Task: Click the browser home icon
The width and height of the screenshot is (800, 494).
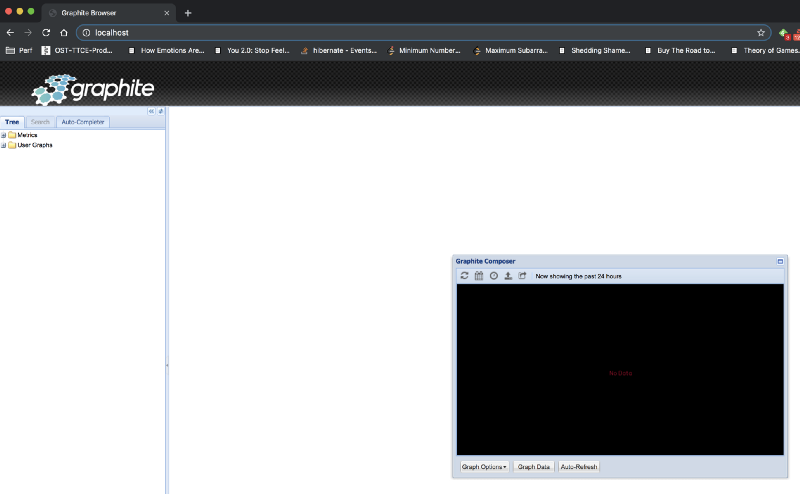Action: pos(64,33)
